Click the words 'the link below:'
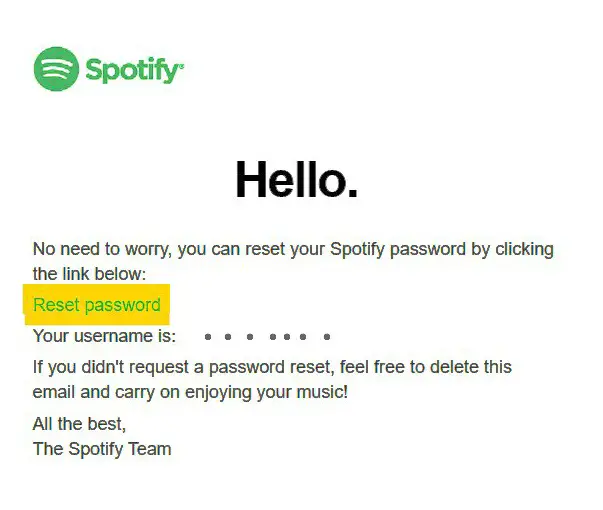 coord(90,274)
